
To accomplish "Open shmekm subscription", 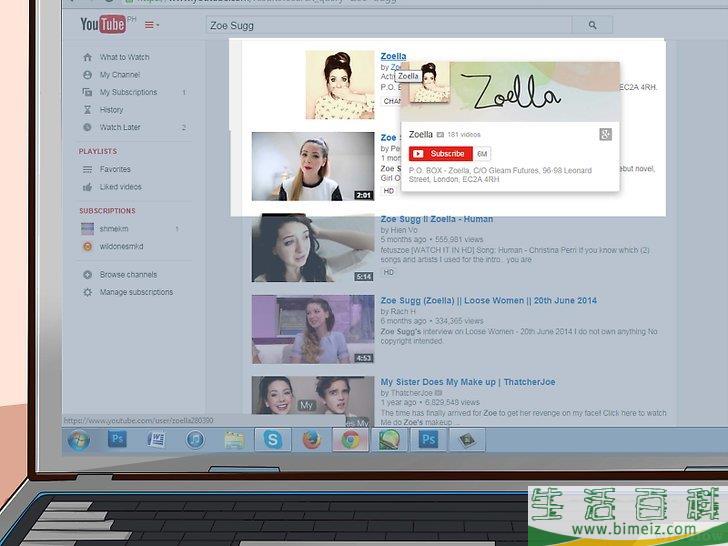I will tap(114, 229).
